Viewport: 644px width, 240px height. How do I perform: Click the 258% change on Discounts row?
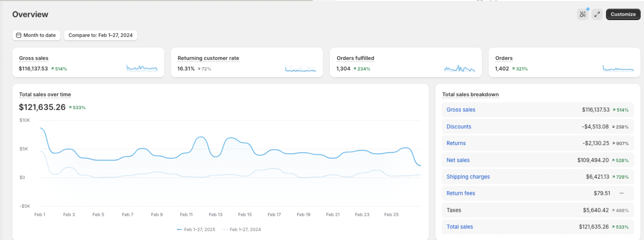coord(620,127)
